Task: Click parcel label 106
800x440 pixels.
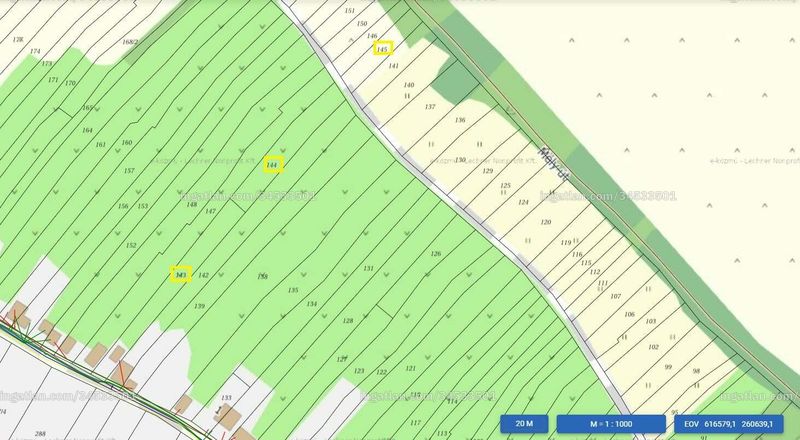Action: [x=630, y=314]
